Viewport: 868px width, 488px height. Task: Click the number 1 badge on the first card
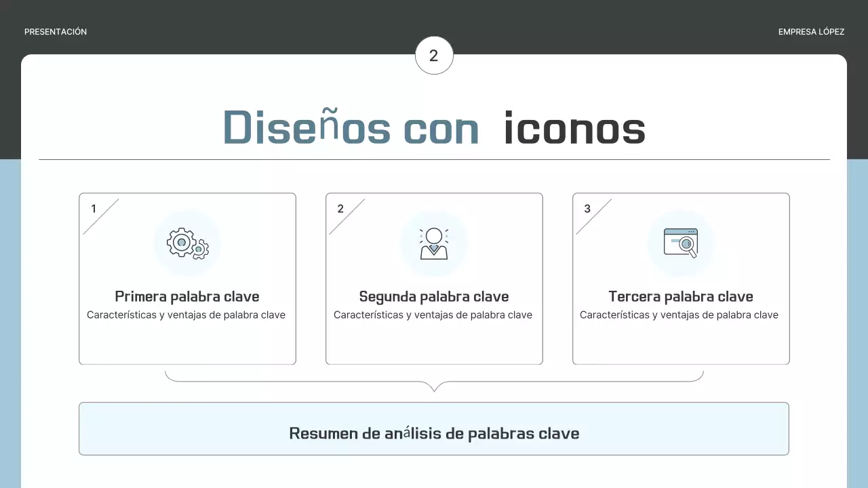click(x=94, y=209)
